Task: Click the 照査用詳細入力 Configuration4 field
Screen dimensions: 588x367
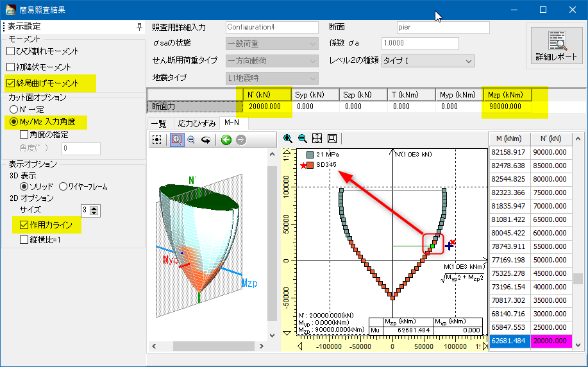Action: (x=273, y=28)
